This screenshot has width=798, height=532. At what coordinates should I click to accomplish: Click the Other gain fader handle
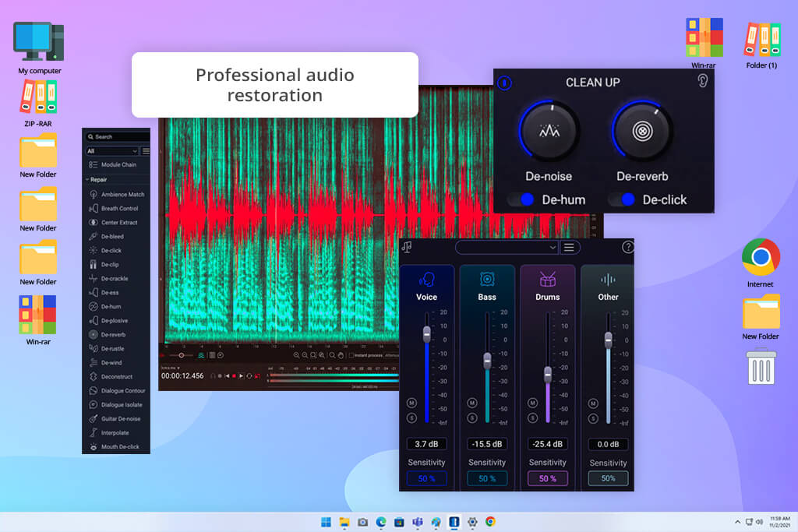pyautogui.click(x=608, y=340)
